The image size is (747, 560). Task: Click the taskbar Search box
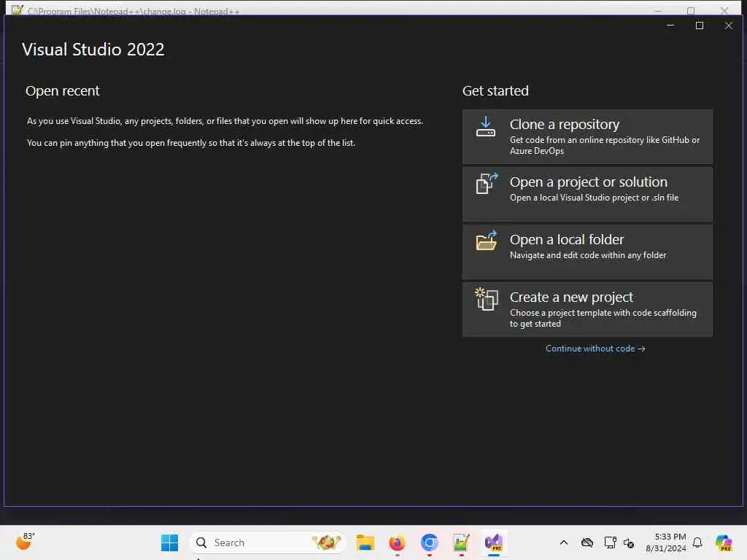tap(268, 542)
